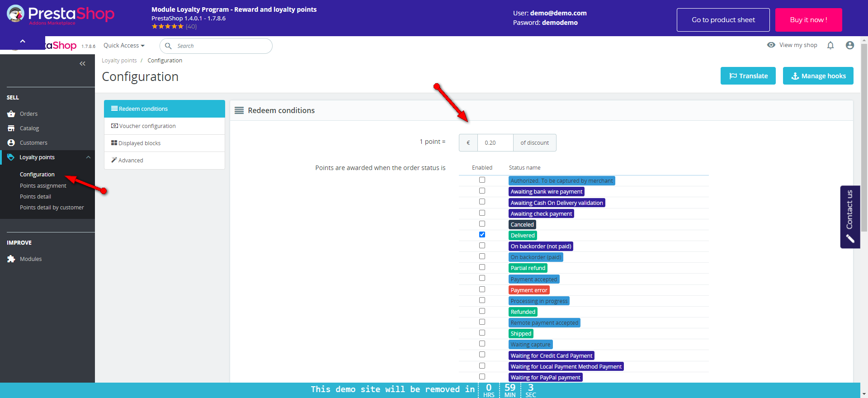Tick the Processing in progress checkbox
868x398 pixels.
(482, 300)
